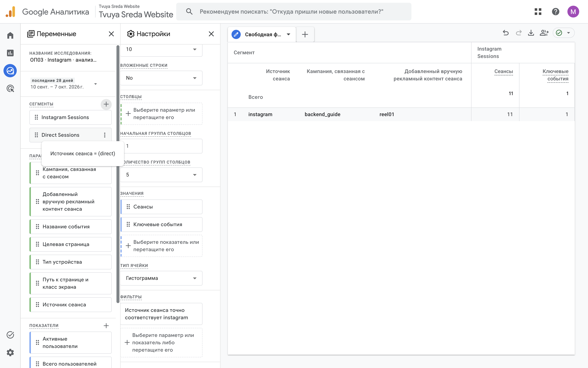
Task: Open Admin gear icon in sidebar
Action: point(10,352)
